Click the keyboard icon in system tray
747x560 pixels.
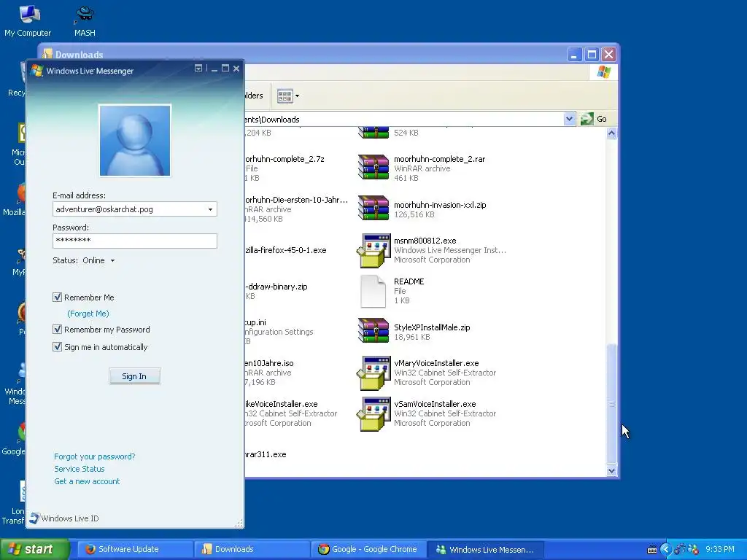tap(652, 550)
